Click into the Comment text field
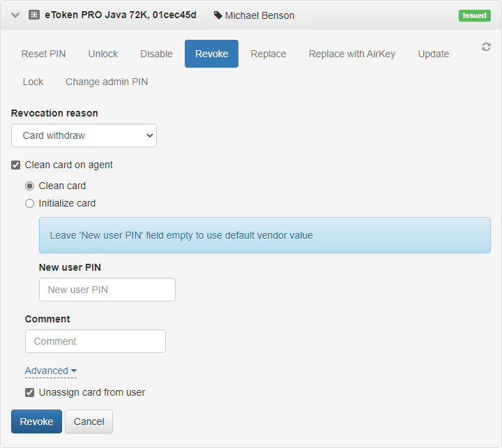 coord(95,341)
